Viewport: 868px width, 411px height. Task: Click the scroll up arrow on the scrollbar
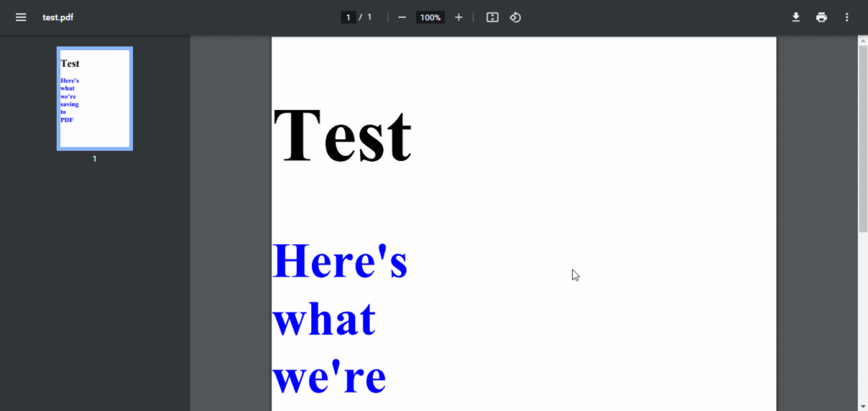point(863,40)
